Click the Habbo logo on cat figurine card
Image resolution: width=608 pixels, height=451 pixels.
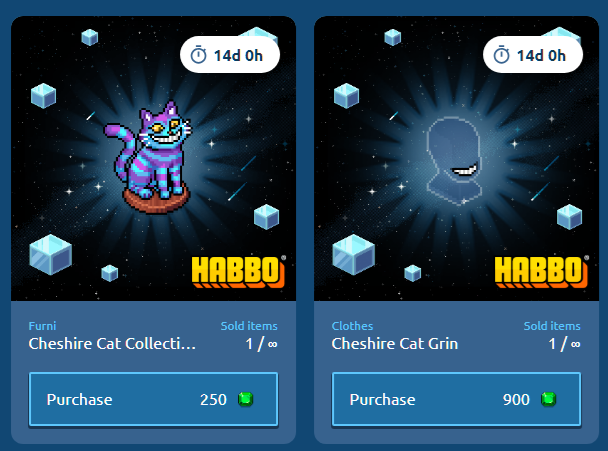238,271
